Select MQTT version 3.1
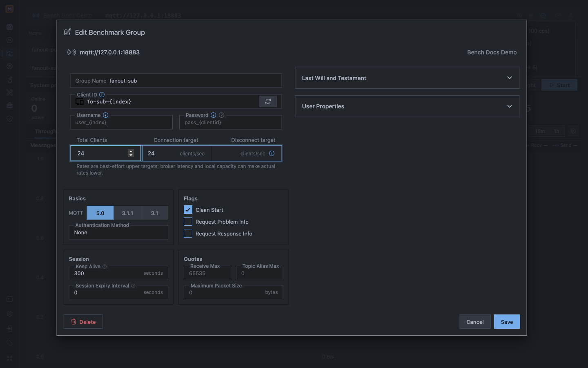Screen dimensions: 588x368 coord(154,213)
